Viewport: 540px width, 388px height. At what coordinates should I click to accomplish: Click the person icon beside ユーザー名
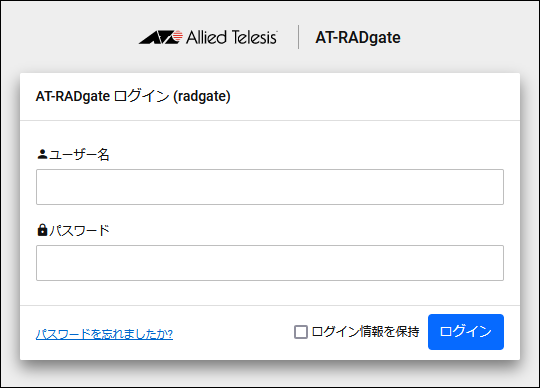[x=42, y=154]
